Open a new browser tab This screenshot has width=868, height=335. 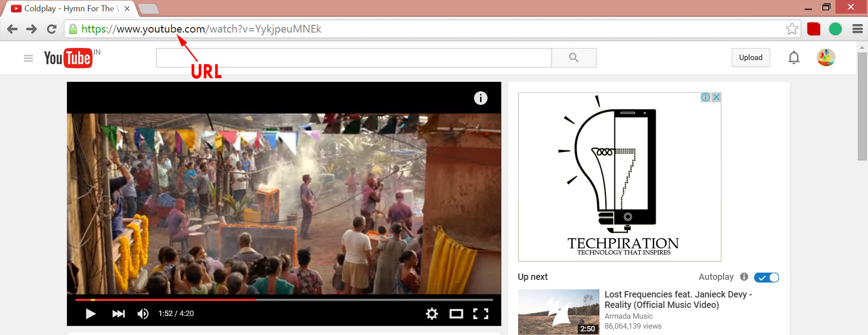(148, 9)
